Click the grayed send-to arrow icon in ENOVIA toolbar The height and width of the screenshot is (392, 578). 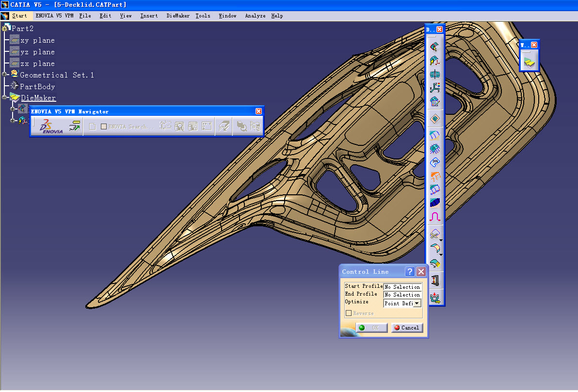[224, 126]
